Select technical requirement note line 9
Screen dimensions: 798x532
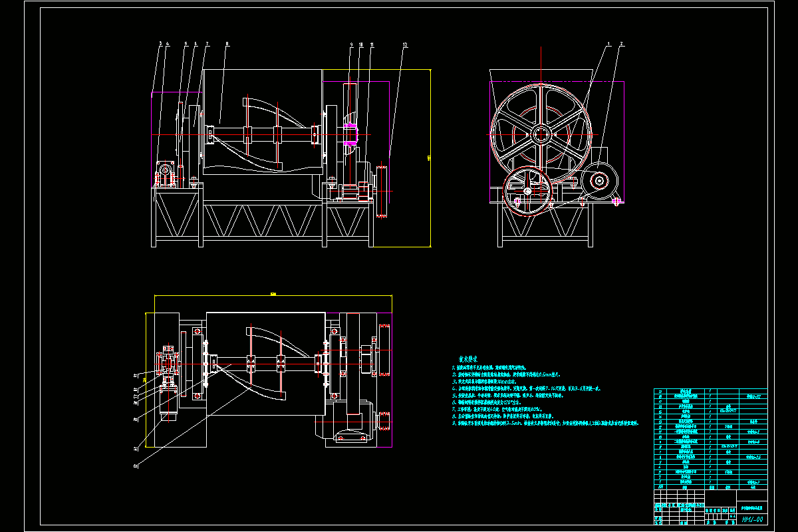tap(545, 422)
